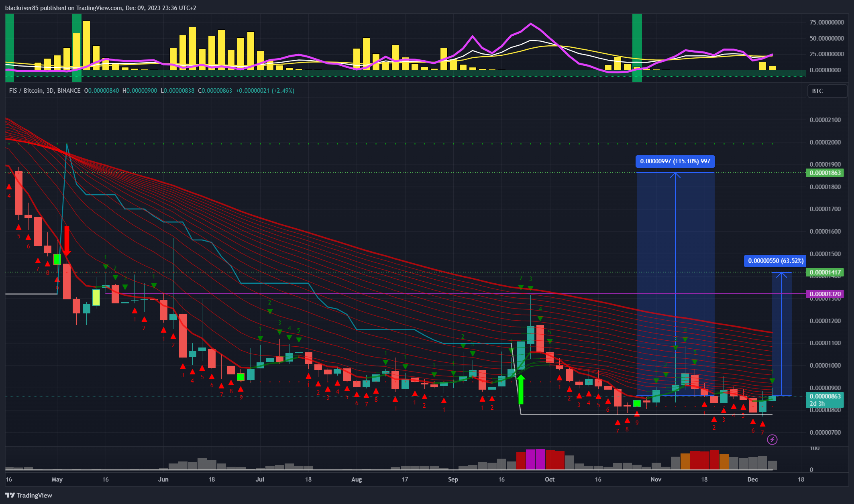This screenshot has width=854, height=504.
Task: Click the 0.00001700 price axis label
Action: pyautogui.click(x=825, y=209)
